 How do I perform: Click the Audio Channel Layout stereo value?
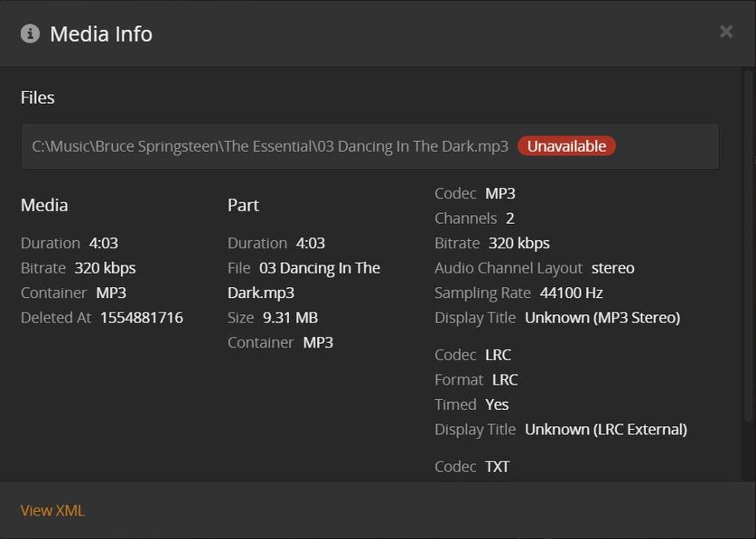(x=612, y=268)
